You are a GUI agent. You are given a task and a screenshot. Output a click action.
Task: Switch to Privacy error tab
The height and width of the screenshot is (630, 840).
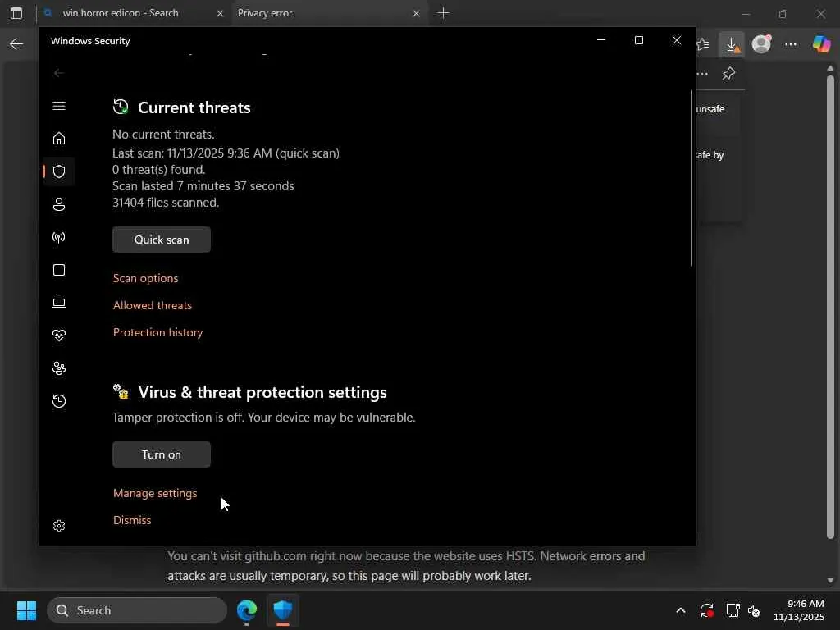pos(321,13)
